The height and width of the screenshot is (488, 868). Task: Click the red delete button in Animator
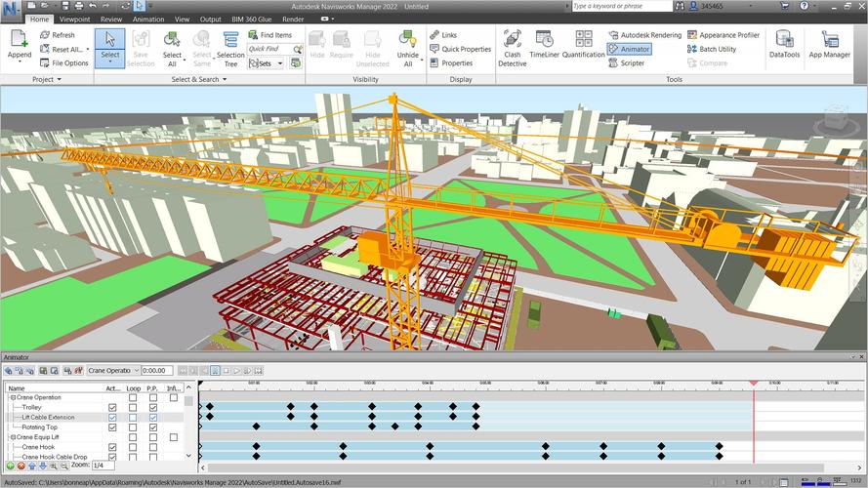pos(21,466)
